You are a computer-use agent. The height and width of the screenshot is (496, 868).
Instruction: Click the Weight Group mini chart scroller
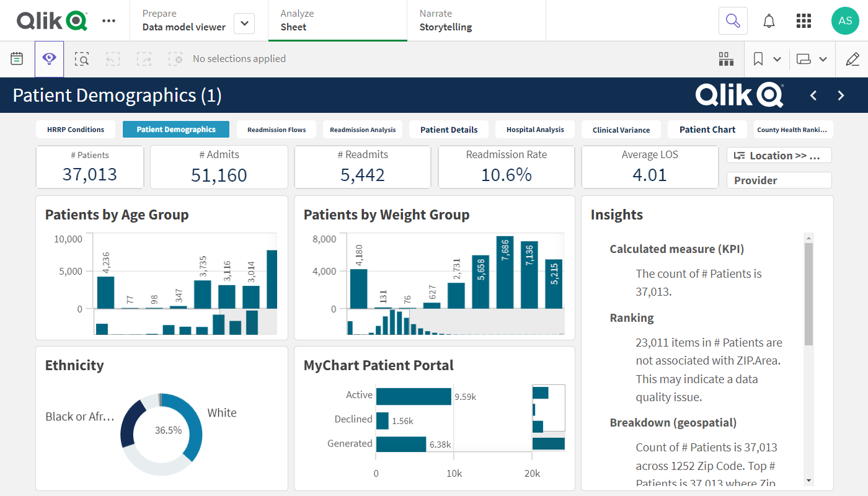point(456,322)
